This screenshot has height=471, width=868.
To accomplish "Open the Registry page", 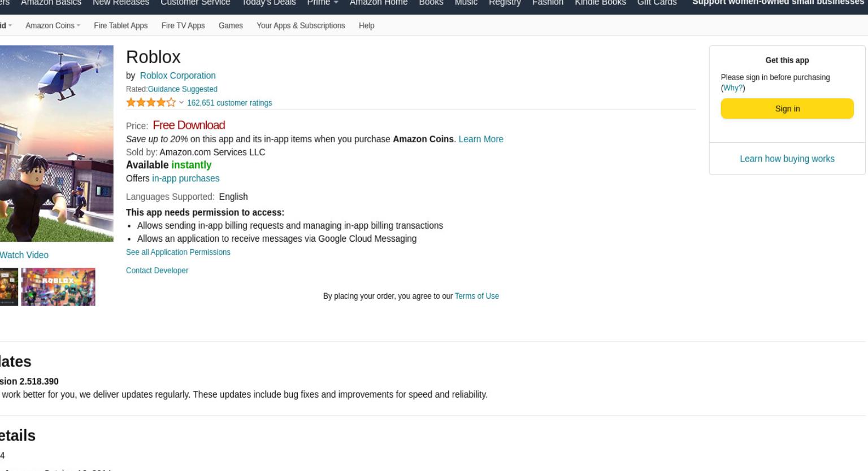I will (505, 3).
